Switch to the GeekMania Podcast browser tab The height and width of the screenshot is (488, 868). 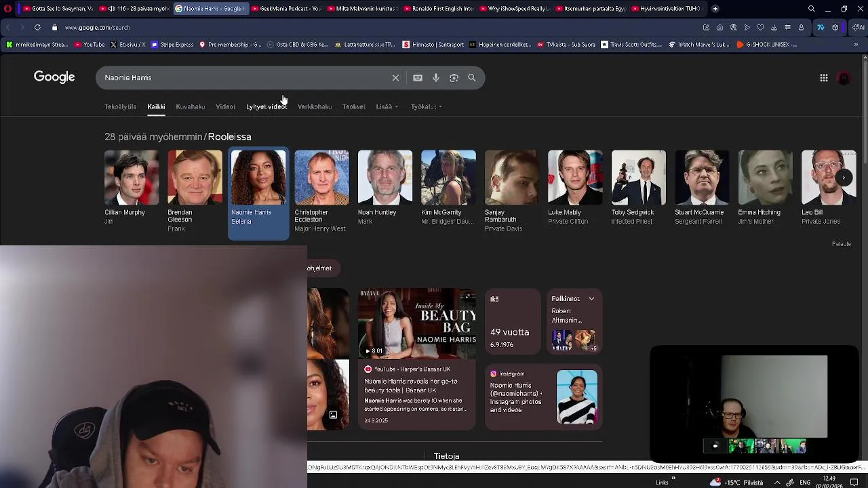286,9
